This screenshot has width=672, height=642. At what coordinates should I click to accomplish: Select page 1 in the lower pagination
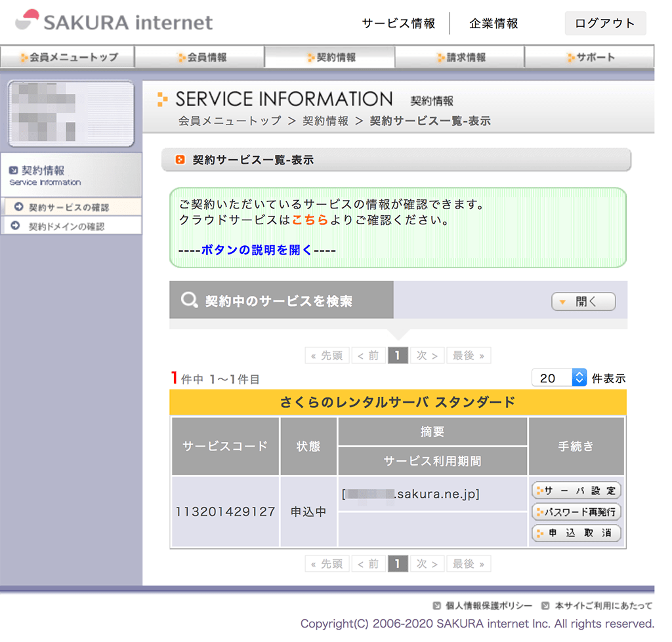click(x=398, y=563)
